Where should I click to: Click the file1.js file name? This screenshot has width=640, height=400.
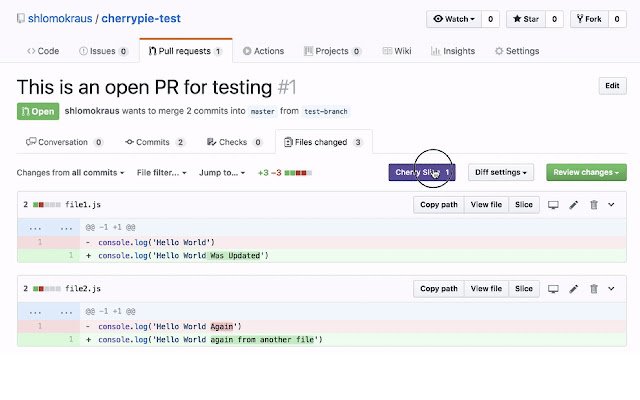(x=83, y=204)
